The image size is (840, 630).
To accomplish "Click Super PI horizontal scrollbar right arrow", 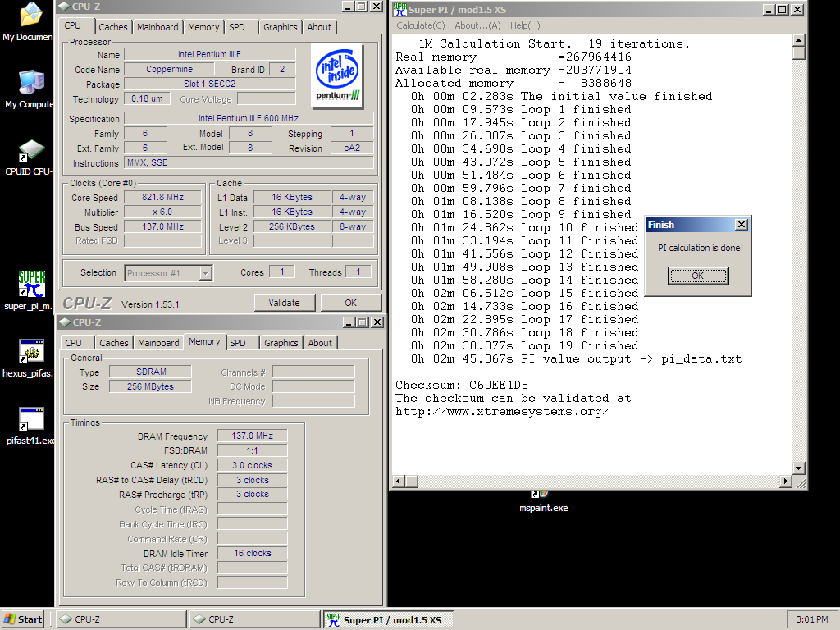I will click(x=785, y=481).
